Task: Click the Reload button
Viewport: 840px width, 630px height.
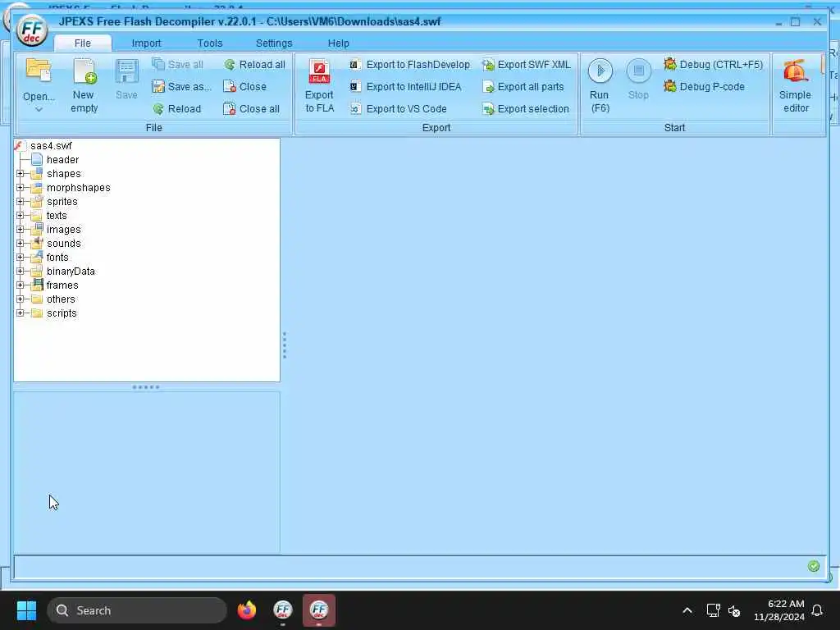Action: click(x=177, y=109)
